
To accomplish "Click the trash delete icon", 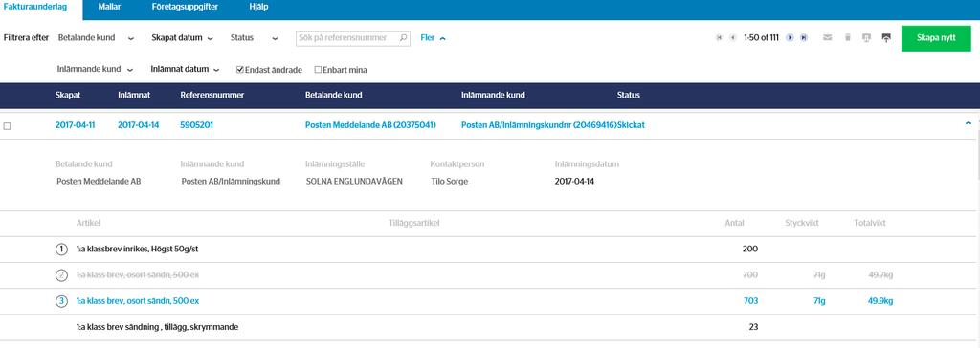I will coord(848,38).
